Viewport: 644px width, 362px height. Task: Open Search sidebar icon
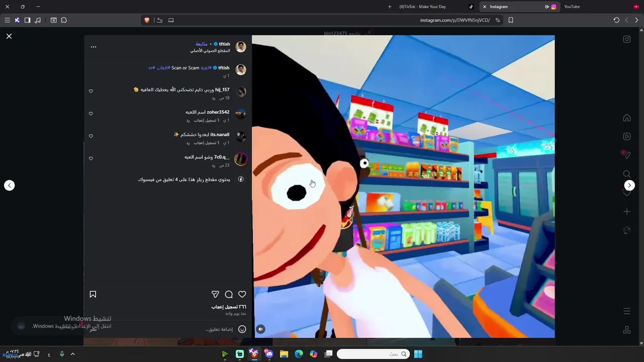[627, 174]
